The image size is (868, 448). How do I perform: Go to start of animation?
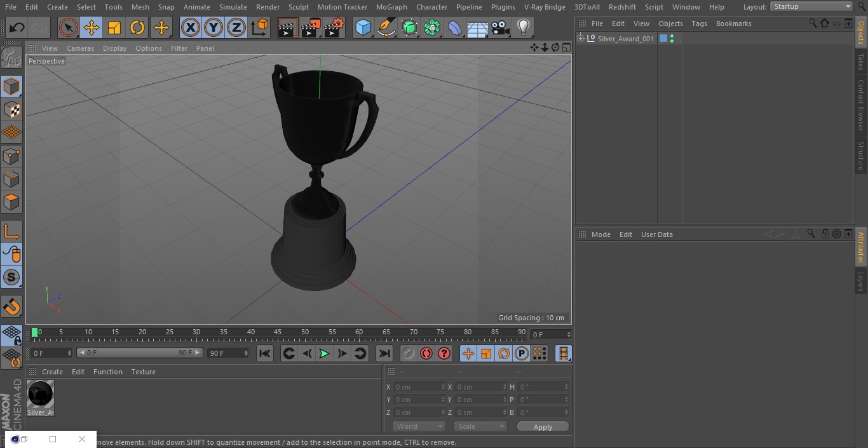coord(265,353)
